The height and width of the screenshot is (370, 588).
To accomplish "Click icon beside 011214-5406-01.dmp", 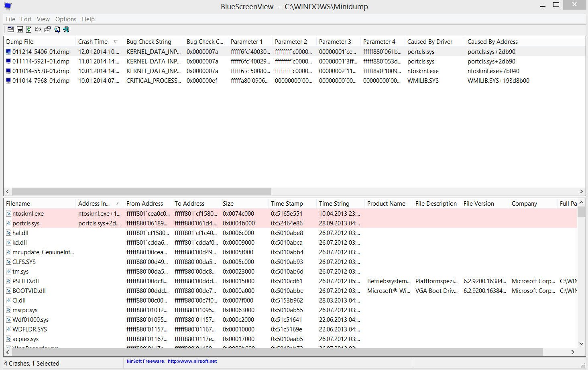I will 8,51.
